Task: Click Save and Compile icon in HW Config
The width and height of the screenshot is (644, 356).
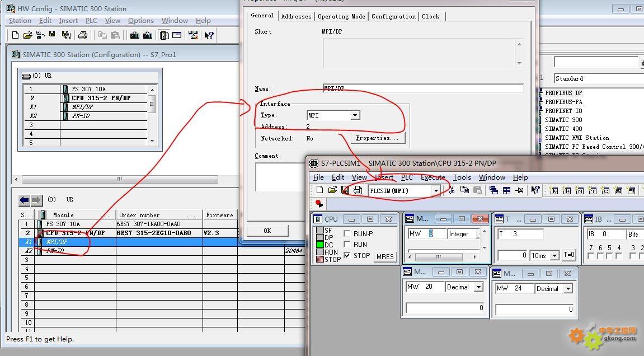Action: (x=66, y=35)
